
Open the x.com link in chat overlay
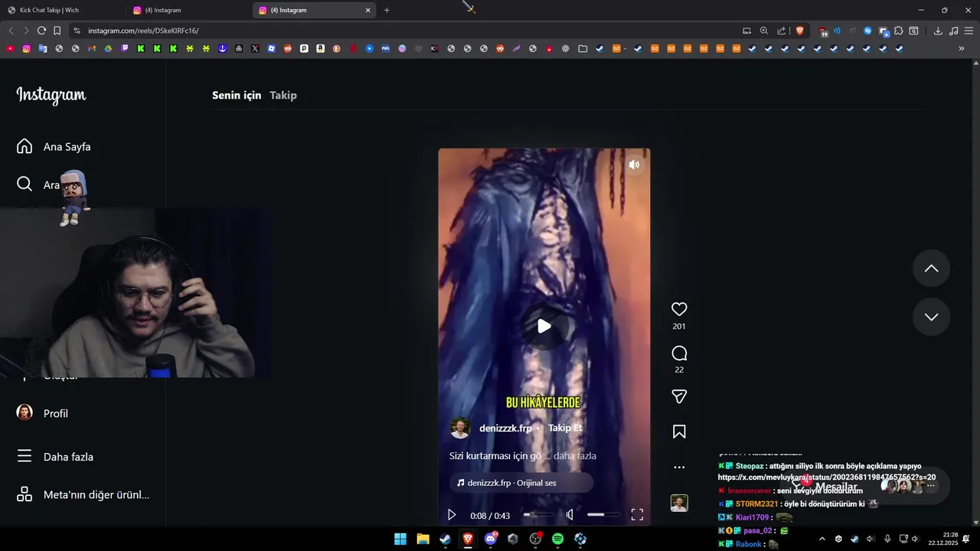pos(826,477)
